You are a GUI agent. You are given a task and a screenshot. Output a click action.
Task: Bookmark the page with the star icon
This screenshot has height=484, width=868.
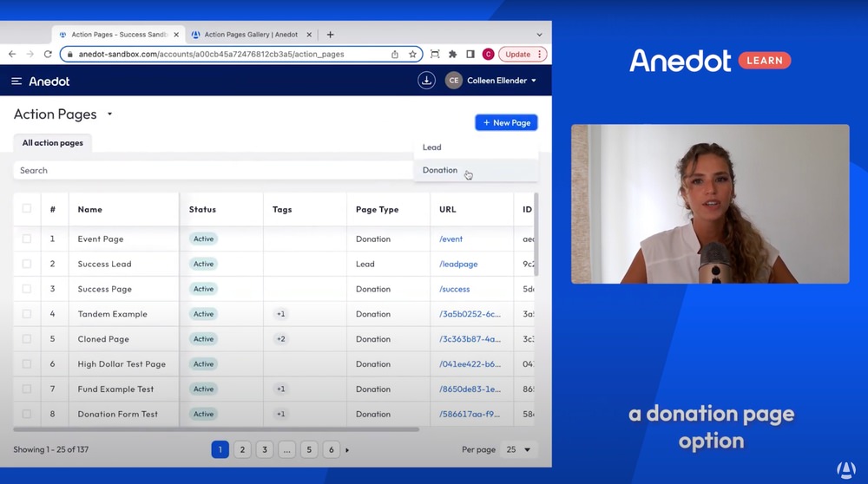click(412, 54)
